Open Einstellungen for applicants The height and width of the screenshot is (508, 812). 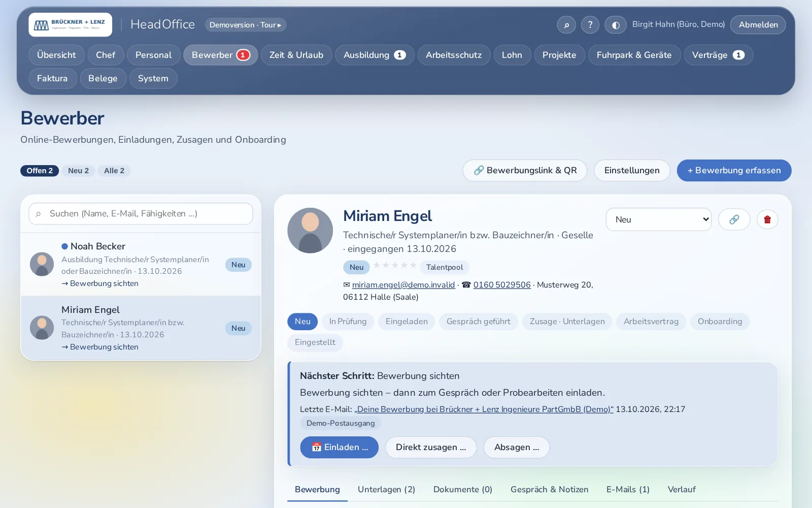tap(632, 171)
